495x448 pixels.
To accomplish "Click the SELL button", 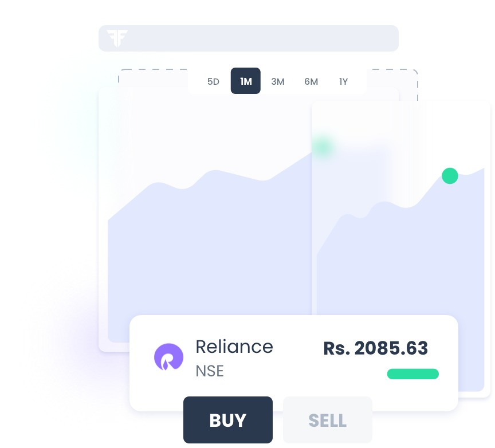I will 328,420.
